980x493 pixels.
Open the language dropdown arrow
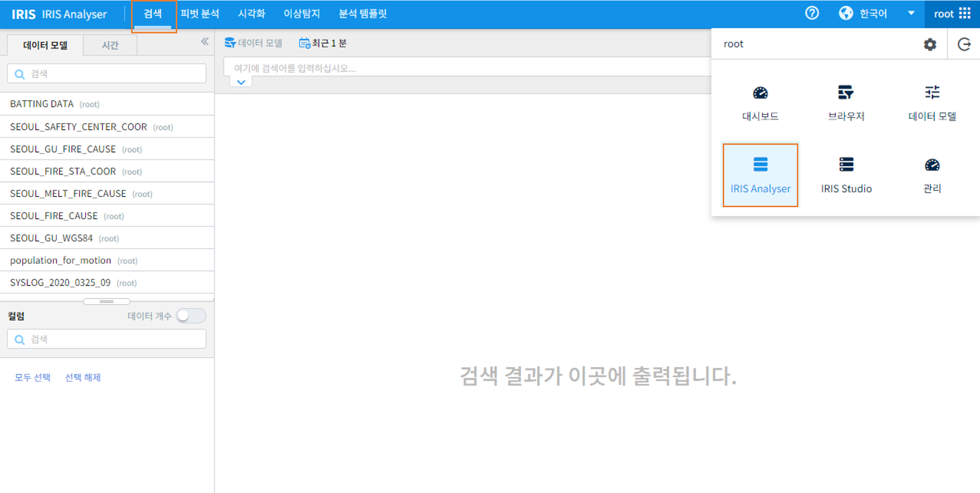pos(911,13)
